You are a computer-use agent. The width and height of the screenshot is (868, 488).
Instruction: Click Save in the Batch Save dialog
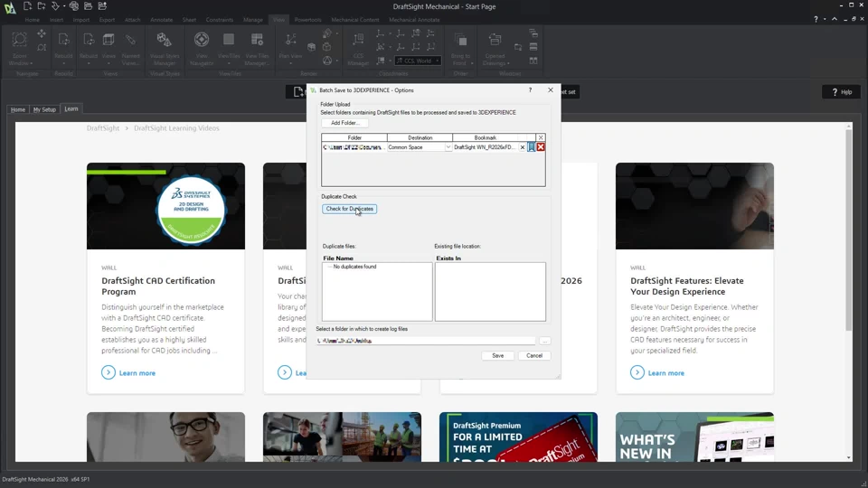click(x=497, y=356)
